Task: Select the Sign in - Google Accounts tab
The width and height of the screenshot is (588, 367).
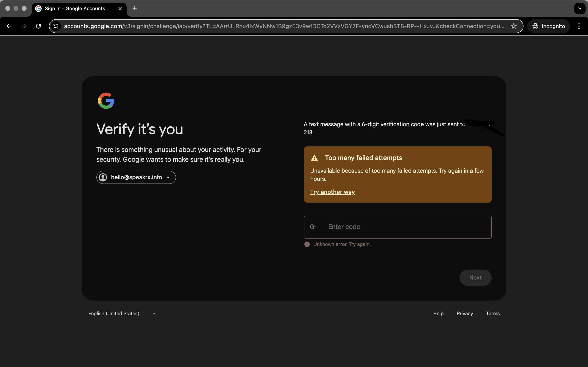Action: [x=75, y=9]
